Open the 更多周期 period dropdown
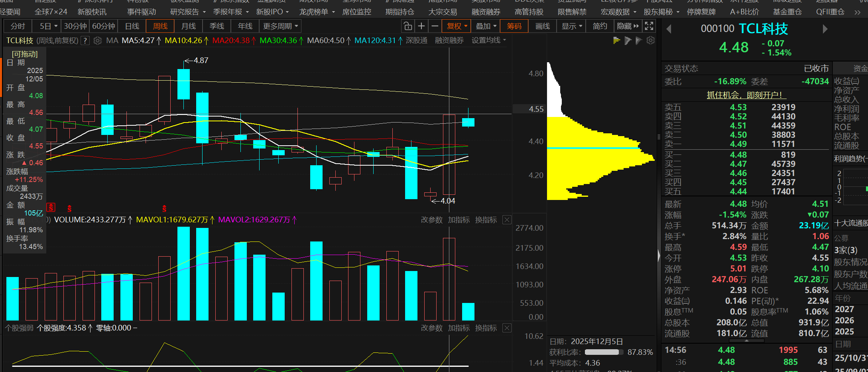The height and width of the screenshot is (372, 868). [281, 26]
